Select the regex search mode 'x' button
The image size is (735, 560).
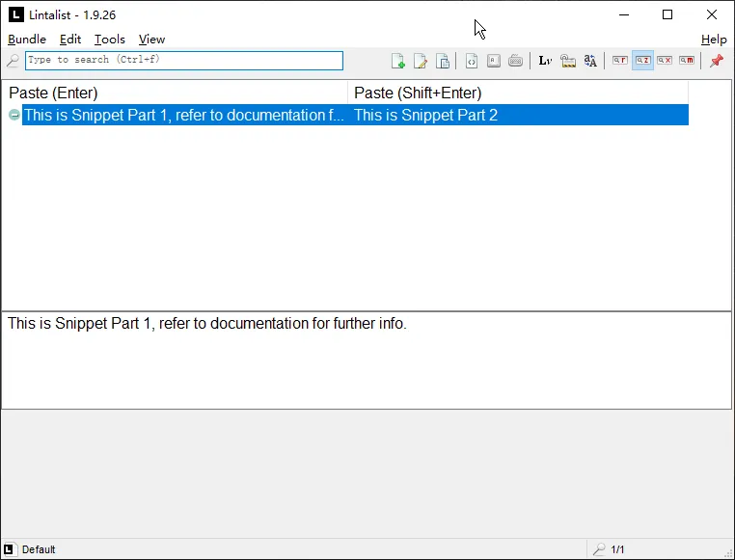[x=665, y=61]
